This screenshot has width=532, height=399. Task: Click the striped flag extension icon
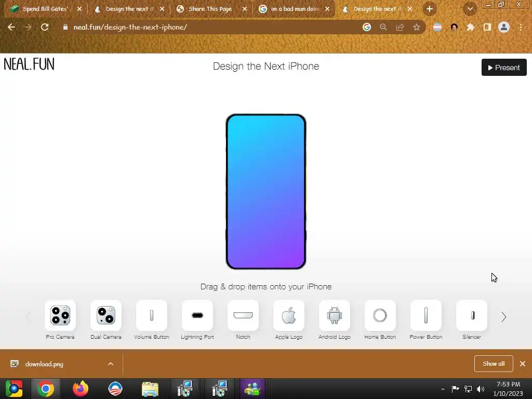click(x=437, y=27)
